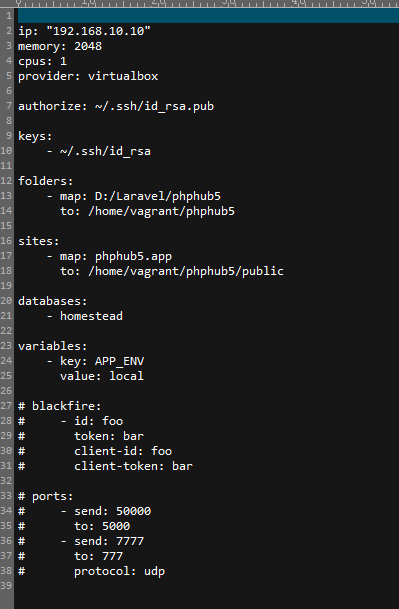Click the authorize id_rsa.pub path
399x609 pixels.
pos(154,106)
